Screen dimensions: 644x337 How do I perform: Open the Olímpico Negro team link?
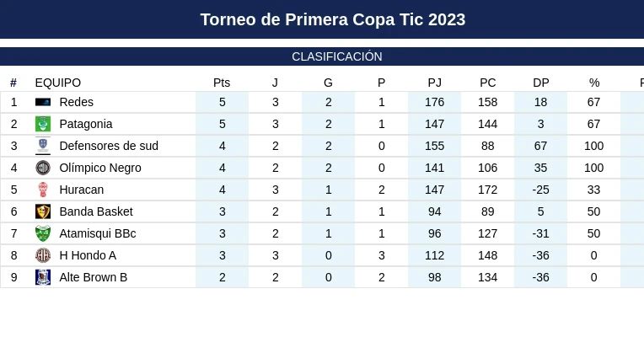click(x=100, y=168)
